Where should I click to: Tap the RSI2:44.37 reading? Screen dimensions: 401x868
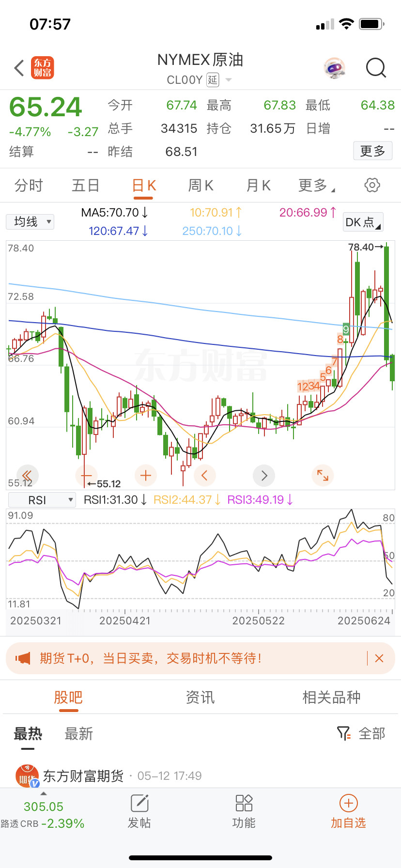pyautogui.click(x=187, y=500)
